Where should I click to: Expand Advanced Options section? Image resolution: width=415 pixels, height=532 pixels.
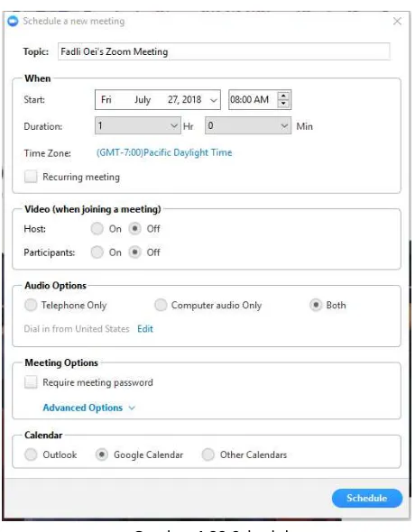tap(89, 408)
